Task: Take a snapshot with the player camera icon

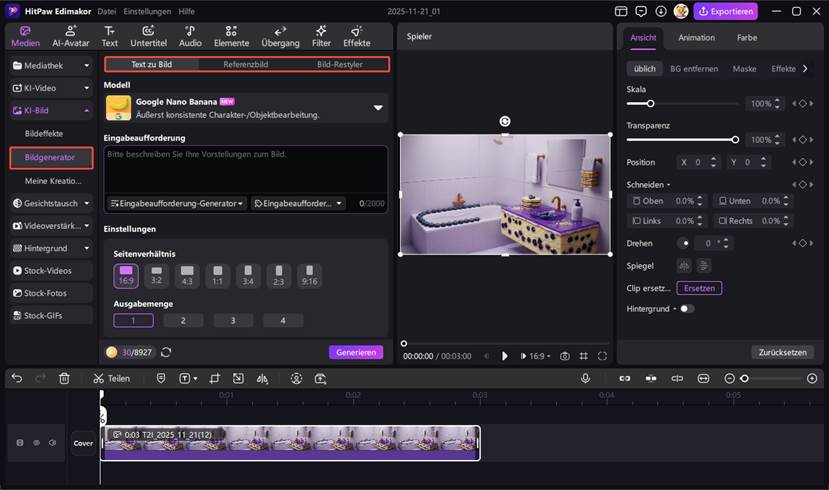Action: click(565, 356)
